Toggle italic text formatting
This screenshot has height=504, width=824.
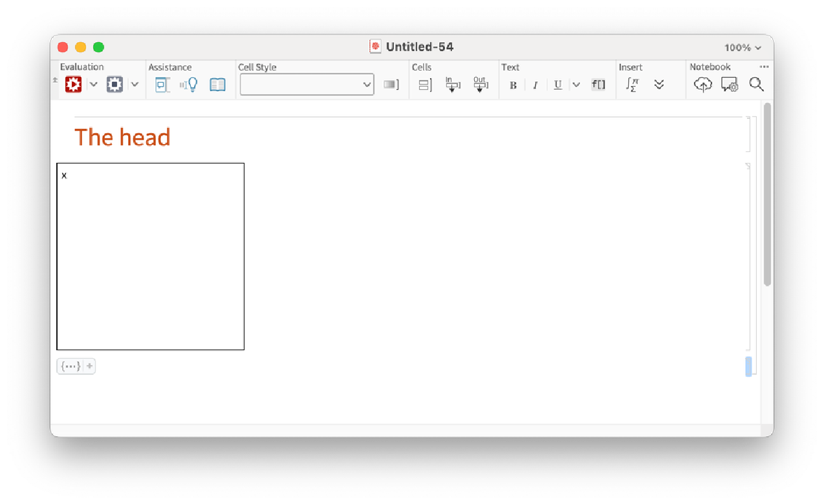(x=535, y=85)
